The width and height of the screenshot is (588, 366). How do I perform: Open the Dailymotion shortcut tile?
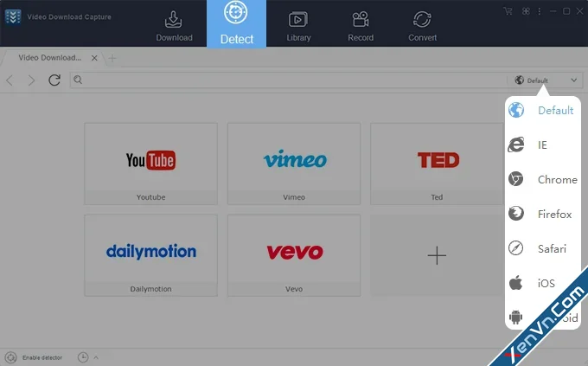point(150,255)
